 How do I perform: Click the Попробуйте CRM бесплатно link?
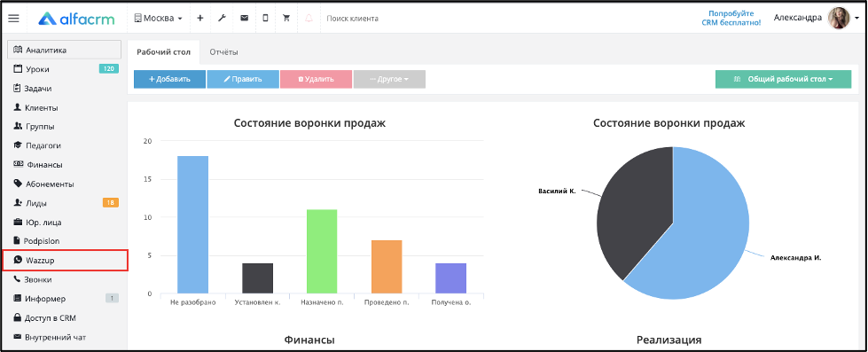[x=731, y=18]
